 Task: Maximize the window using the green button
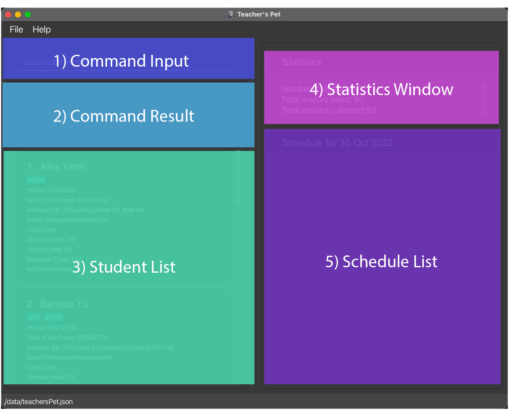pyautogui.click(x=28, y=15)
